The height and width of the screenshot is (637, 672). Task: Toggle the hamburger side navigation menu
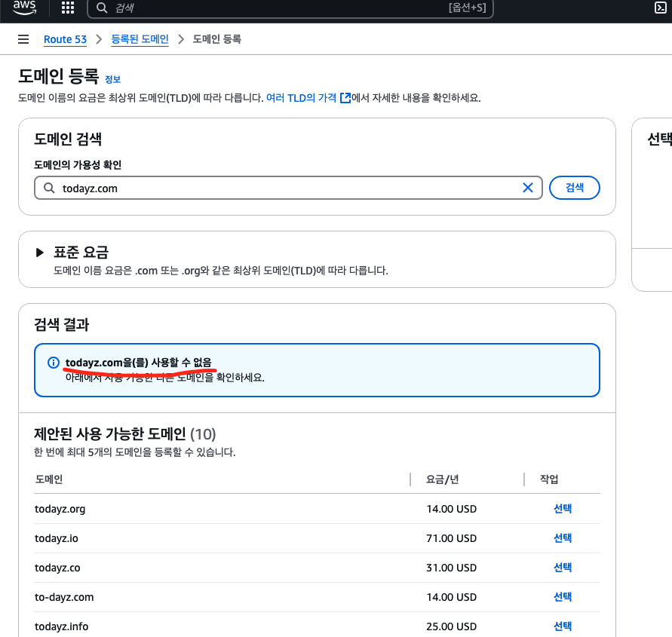coord(23,39)
